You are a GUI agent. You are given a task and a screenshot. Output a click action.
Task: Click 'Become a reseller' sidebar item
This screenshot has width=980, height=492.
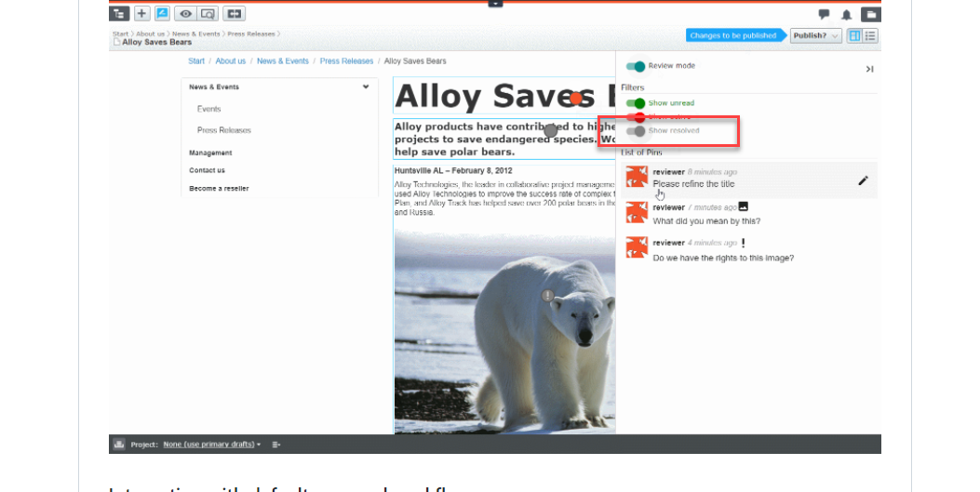tap(219, 189)
